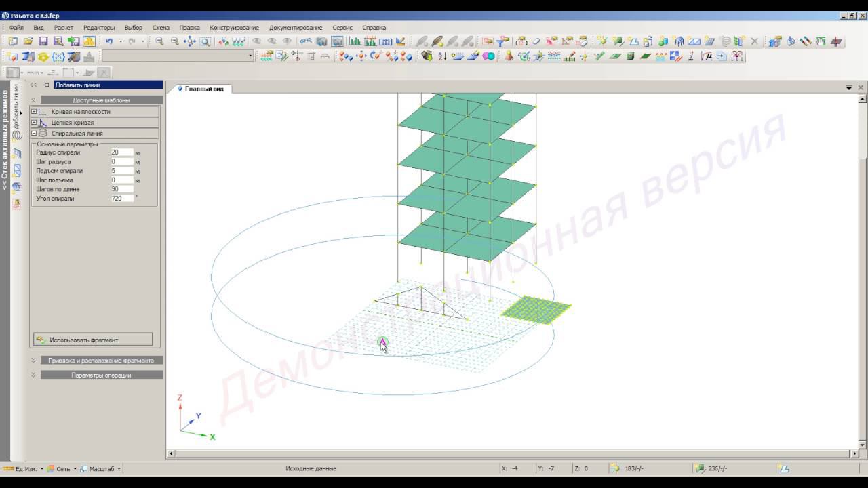The width and height of the screenshot is (868, 488).
Task: Open the Файл menu
Action: click(16, 28)
